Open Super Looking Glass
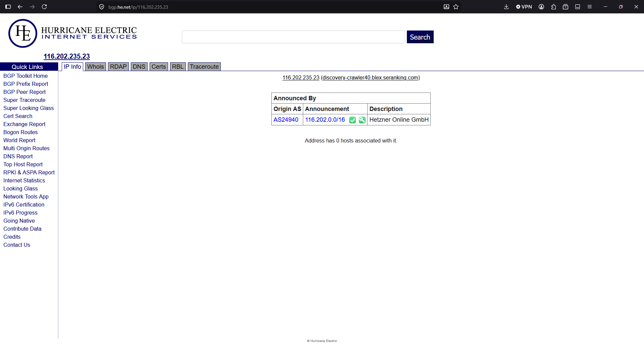 pos(29,108)
